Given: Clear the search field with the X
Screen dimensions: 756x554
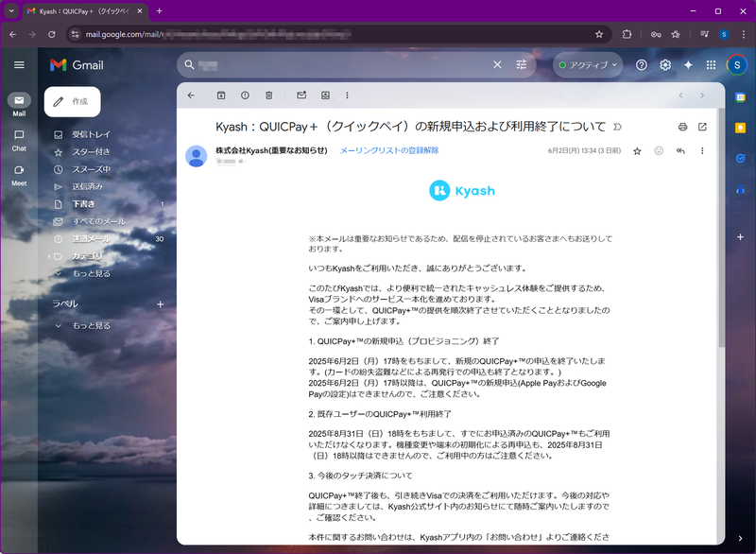Looking at the screenshot, I should (498, 64).
